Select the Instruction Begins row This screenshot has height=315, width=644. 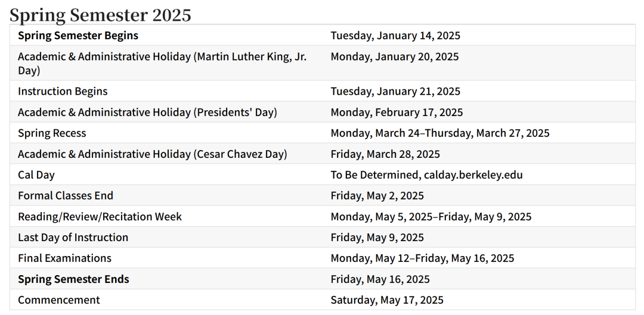coord(323,91)
